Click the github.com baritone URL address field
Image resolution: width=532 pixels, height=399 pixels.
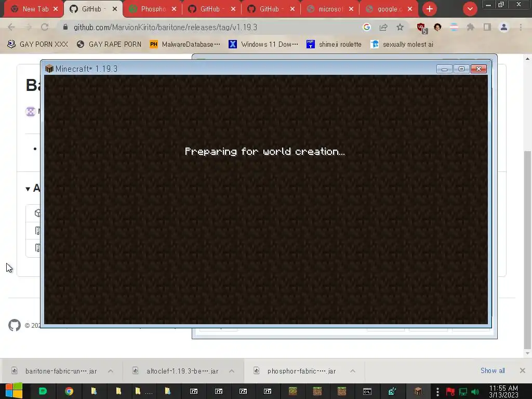[x=165, y=27]
